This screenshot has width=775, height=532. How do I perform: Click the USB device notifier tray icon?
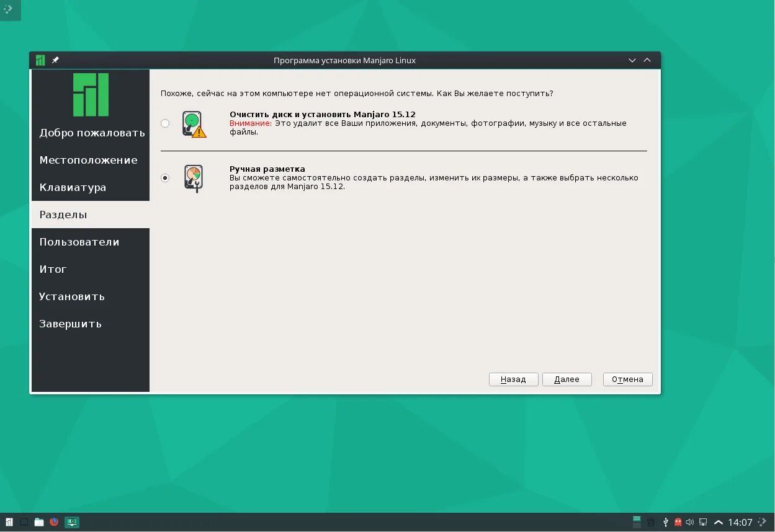pos(665,522)
